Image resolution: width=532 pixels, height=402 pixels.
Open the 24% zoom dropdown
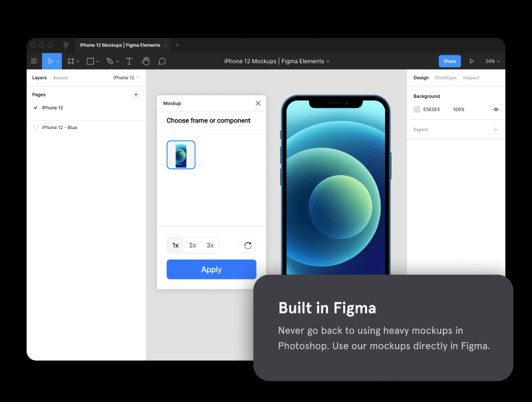(x=492, y=61)
